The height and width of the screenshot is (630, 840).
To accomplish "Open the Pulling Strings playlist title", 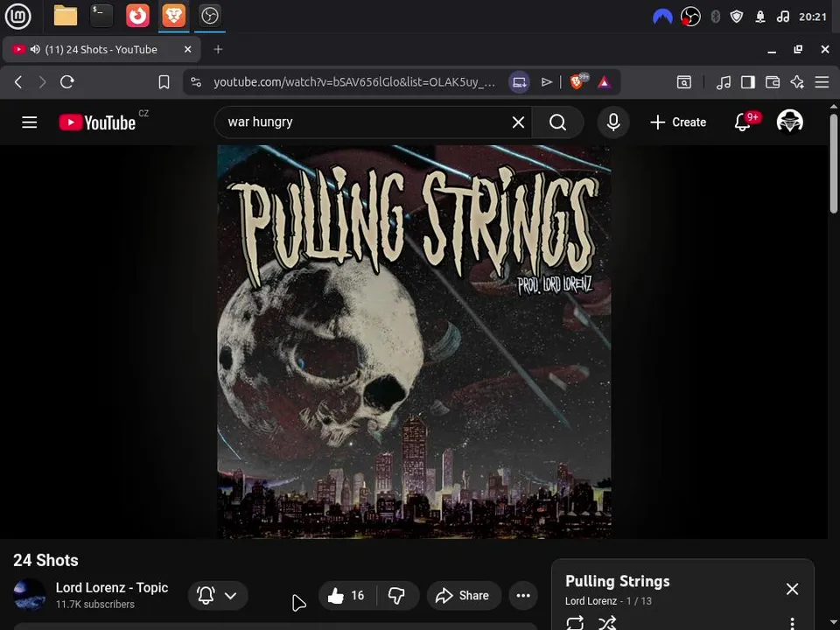I will (x=617, y=581).
